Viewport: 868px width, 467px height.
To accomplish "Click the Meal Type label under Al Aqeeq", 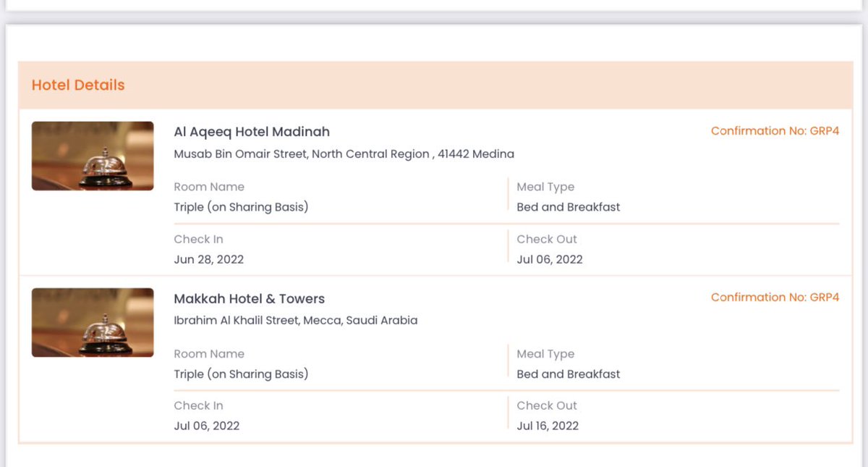I will pyautogui.click(x=545, y=187).
